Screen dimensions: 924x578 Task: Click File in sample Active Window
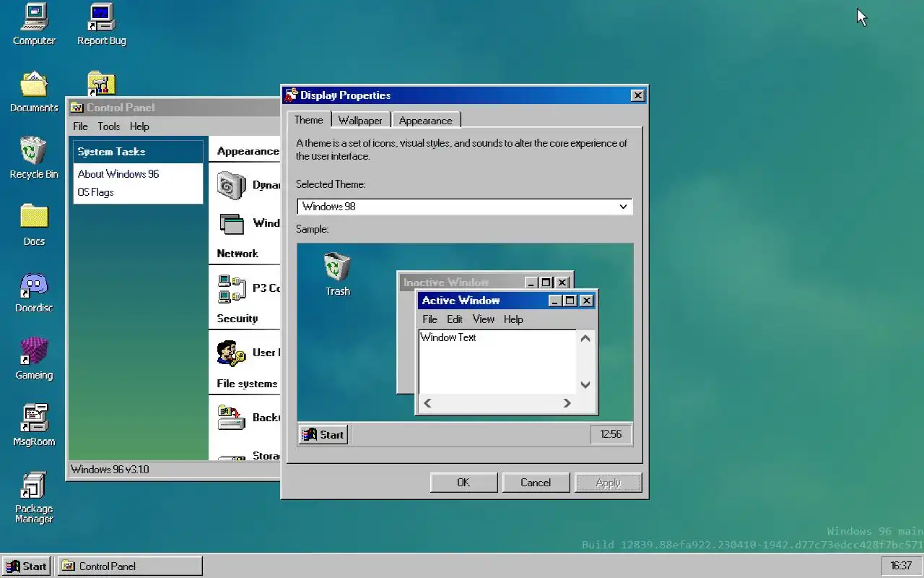click(x=430, y=319)
